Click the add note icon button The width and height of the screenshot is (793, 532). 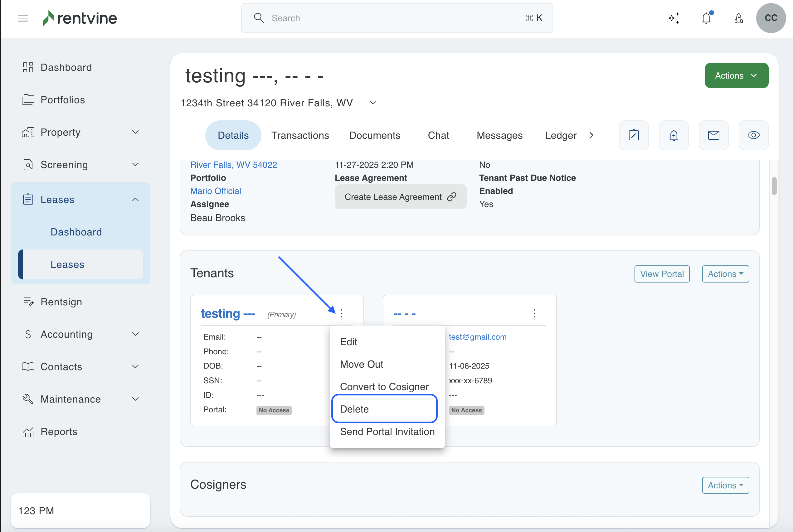[634, 135]
